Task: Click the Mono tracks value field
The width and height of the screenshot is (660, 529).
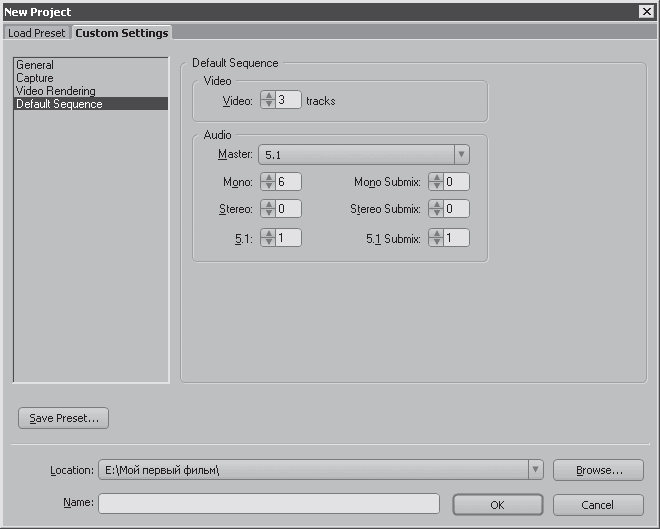Action: pos(288,182)
